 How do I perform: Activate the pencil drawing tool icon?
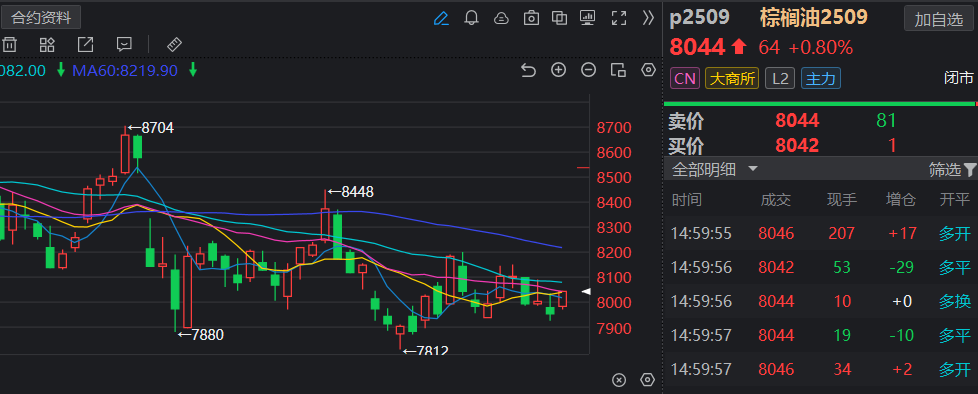click(441, 18)
